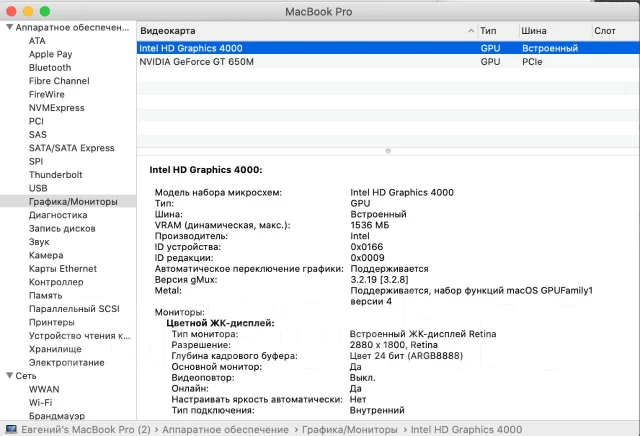The height and width of the screenshot is (436, 640).
Task: Open NVMExpress hardware entry
Action: [x=57, y=108]
